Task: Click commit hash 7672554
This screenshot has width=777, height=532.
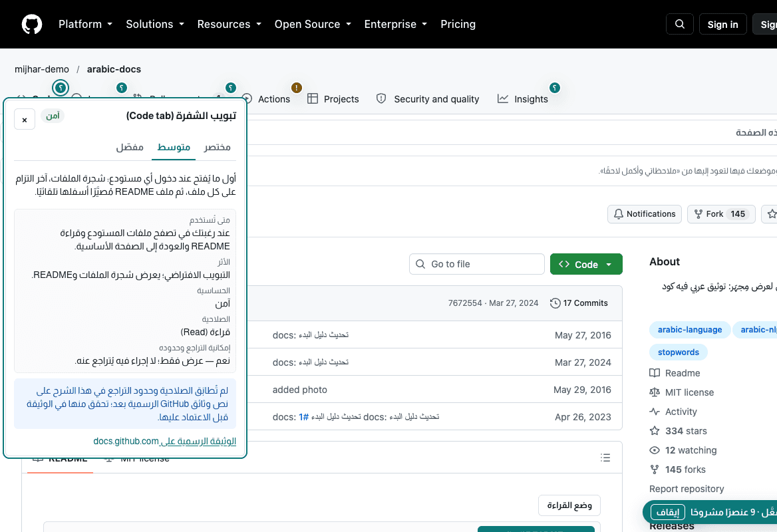Action: (x=465, y=303)
